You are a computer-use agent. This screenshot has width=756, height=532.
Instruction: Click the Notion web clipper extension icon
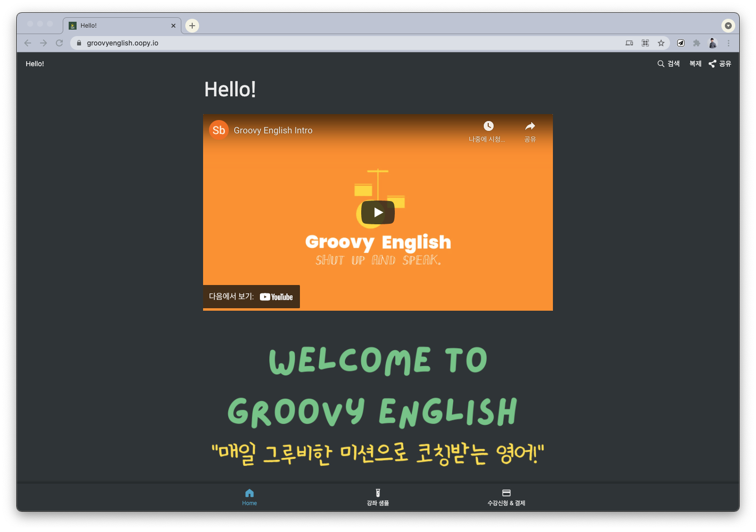tap(681, 43)
